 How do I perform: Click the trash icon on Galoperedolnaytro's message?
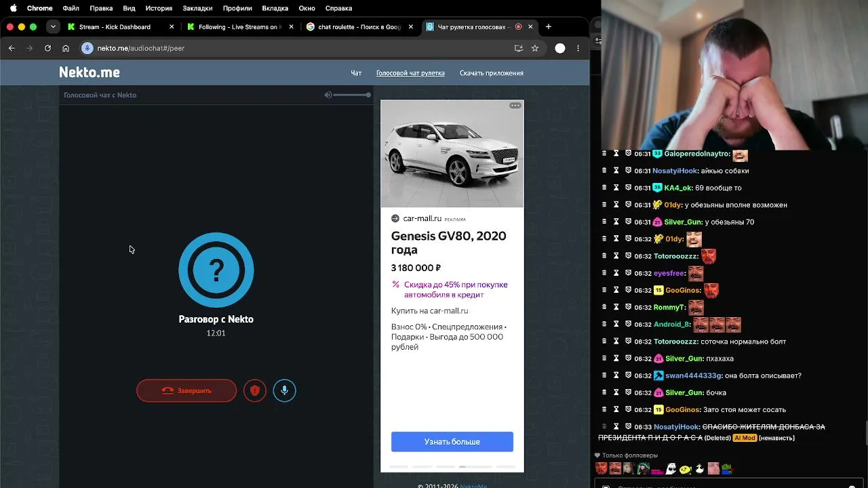click(x=604, y=154)
